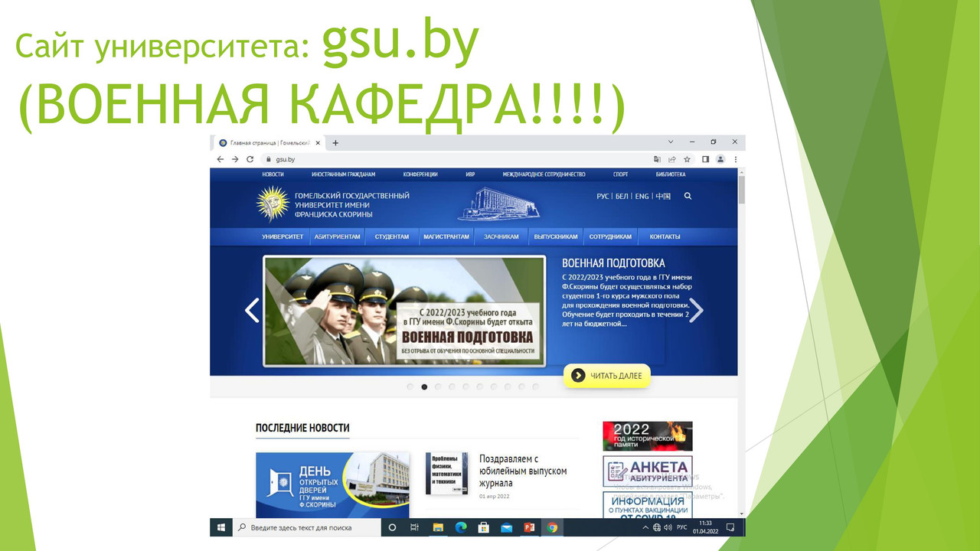Image resolution: width=980 pixels, height=551 pixels.
Task: Select the last carousel dot
Action: (x=535, y=387)
